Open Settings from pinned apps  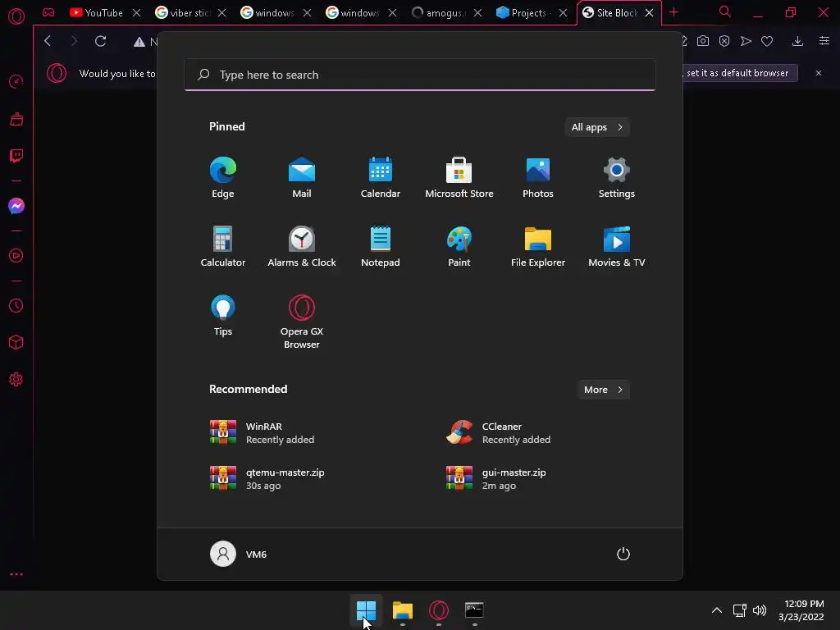(617, 178)
